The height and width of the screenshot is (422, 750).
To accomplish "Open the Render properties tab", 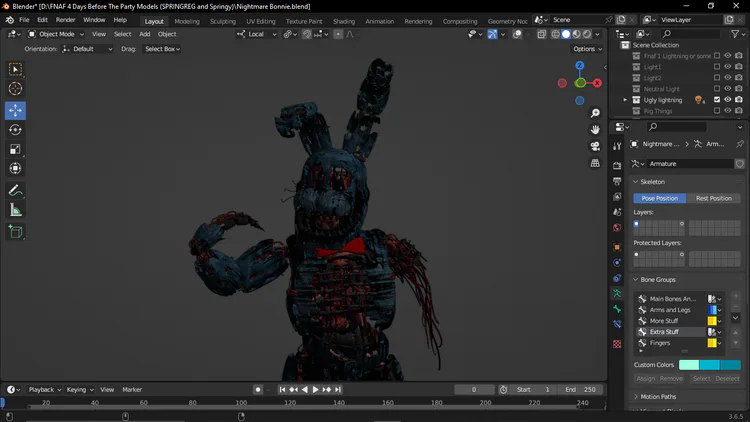I will pos(617,166).
